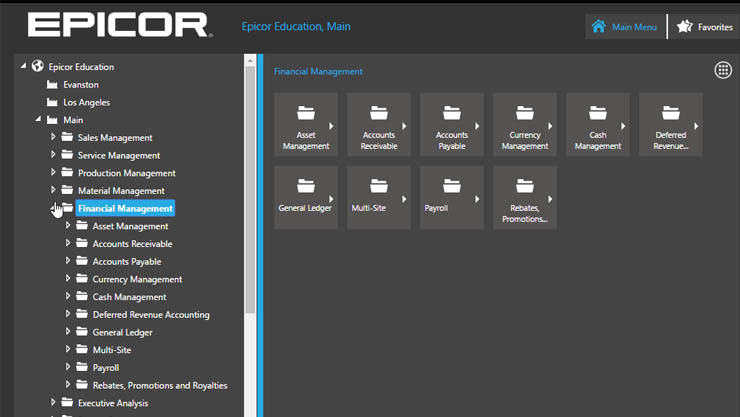This screenshot has width=740, height=417.
Task: Open the General Ledger folder tile
Action: [x=306, y=198]
